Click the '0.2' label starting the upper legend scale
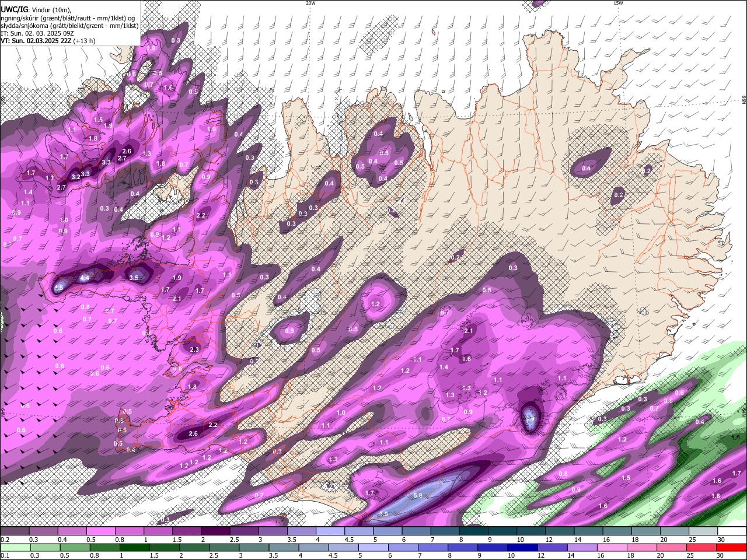This screenshot has height=560, width=747. (x=5, y=540)
